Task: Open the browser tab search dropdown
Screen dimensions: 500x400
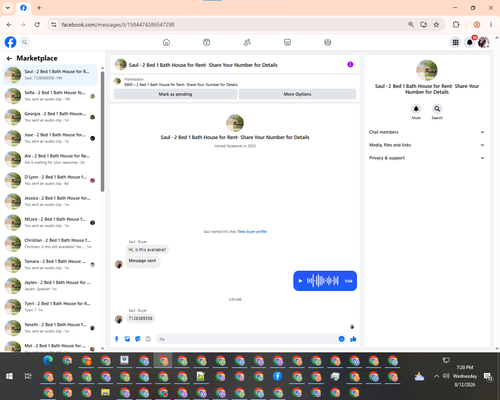Action: (8, 8)
